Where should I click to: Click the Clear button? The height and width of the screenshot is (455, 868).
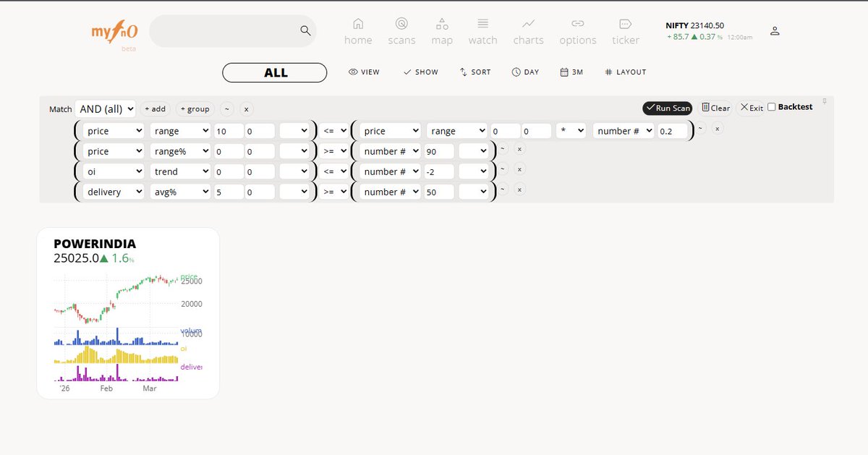(716, 108)
